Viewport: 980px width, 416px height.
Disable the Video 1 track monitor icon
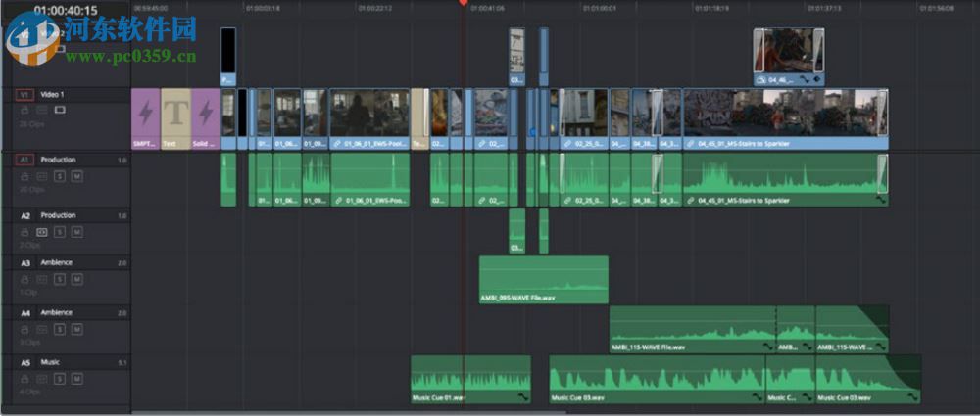(x=60, y=110)
